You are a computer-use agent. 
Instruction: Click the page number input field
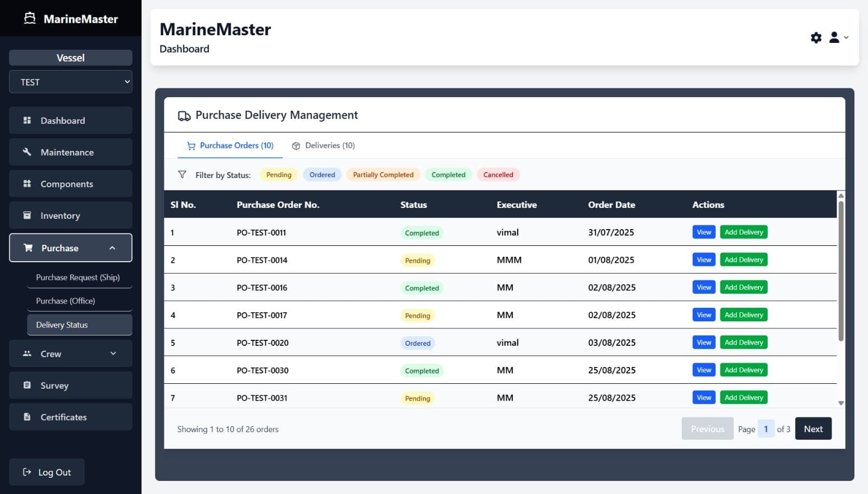[x=765, y=428]
